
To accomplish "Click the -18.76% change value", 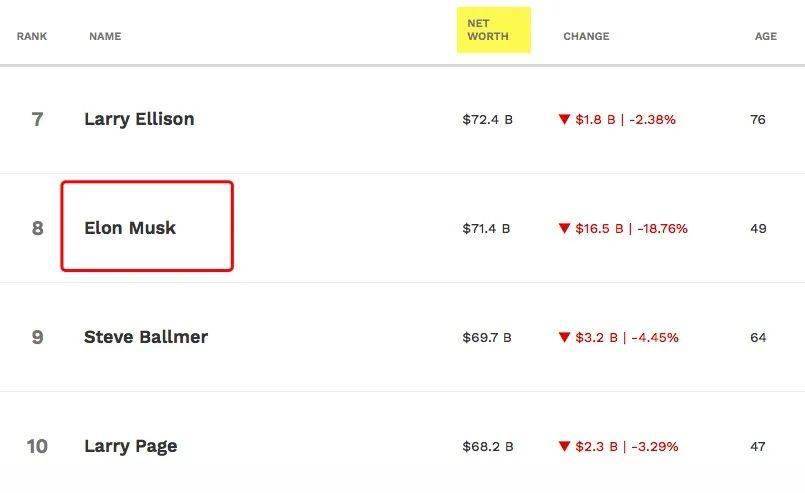I will (x=659, y=229).
